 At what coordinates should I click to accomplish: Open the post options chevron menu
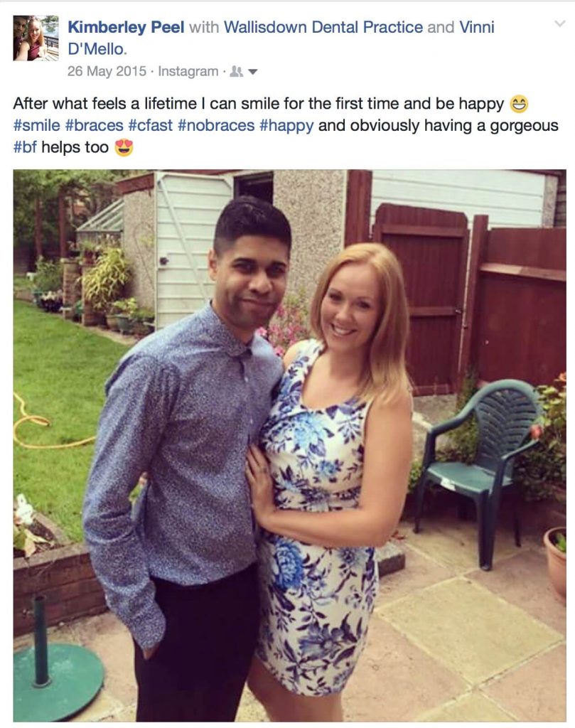click(560, 23)
